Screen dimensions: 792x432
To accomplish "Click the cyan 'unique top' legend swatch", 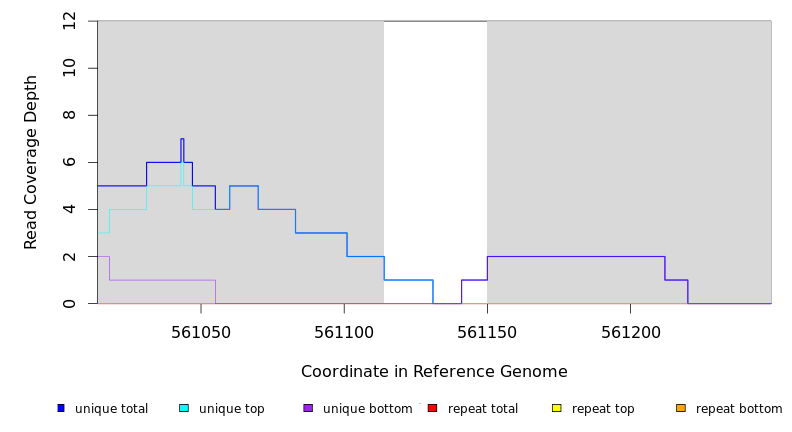I will [184, 408].
